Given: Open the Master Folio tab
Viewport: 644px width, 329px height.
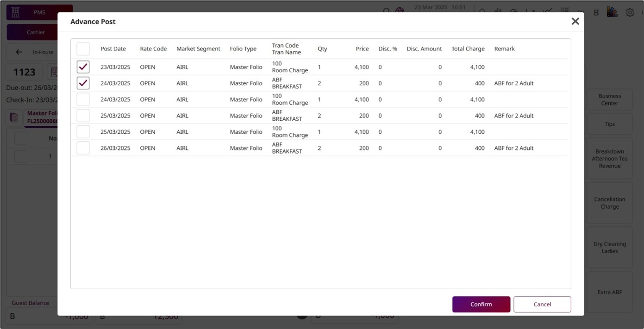Looking at the screenshot, I should point(42,117).
